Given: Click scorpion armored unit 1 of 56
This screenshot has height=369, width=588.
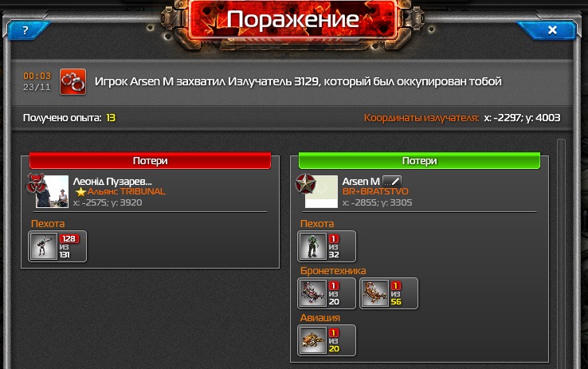Looking at the screenshot, I should 389,293.
